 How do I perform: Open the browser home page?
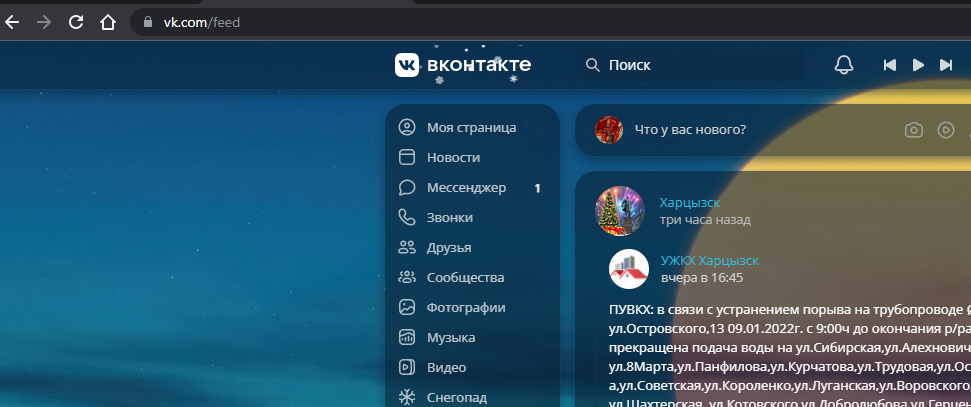coord(108,23)
